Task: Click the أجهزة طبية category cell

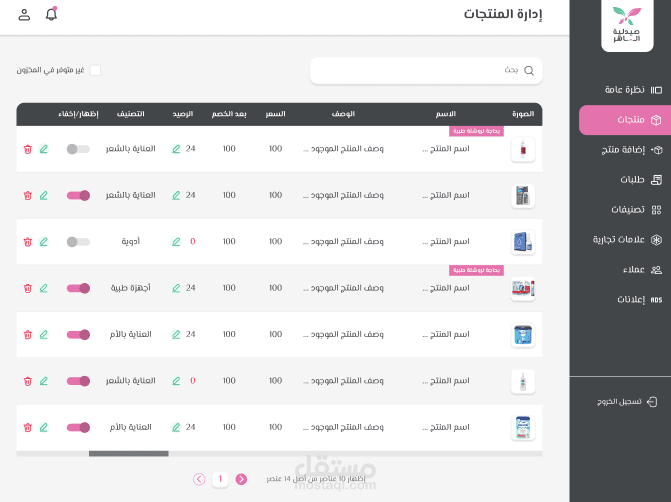Action: coord(131,288)
